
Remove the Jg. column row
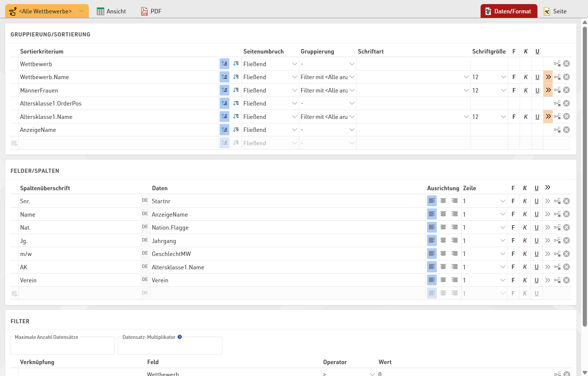pyautogui.click(x=566, y=241)
